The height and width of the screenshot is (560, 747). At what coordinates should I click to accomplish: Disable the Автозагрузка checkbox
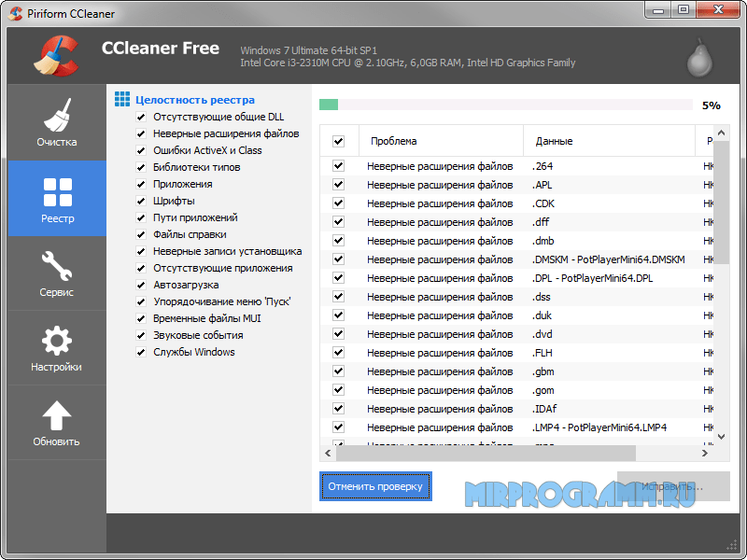[141, 286]
